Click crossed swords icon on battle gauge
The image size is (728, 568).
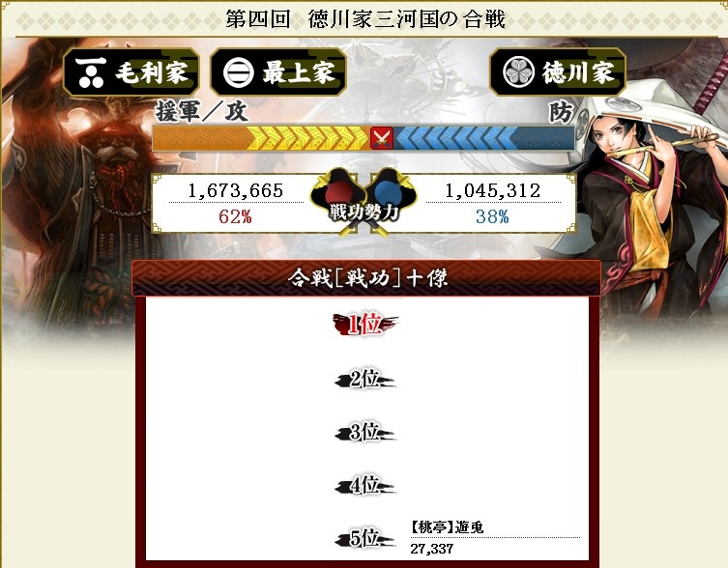pos(382,138)
